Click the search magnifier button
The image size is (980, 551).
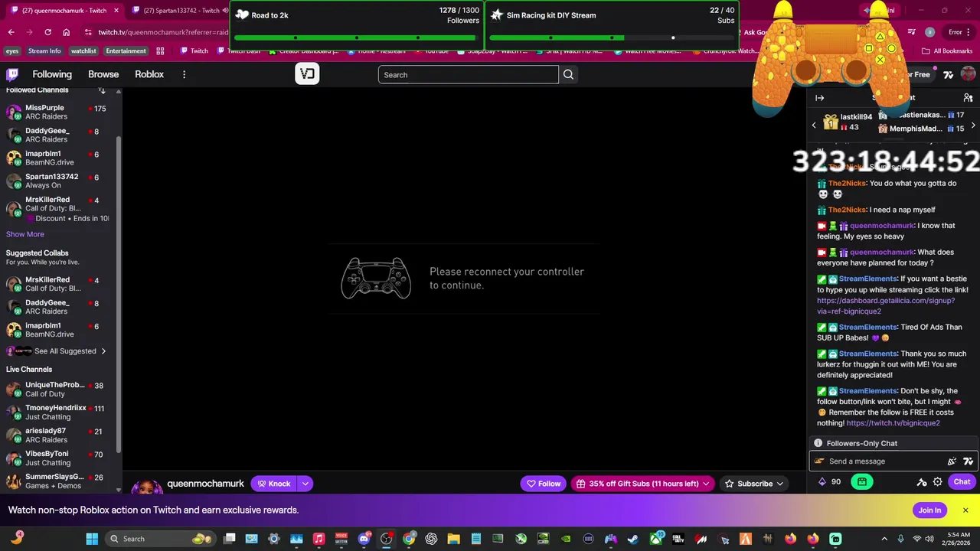[x=568, y=74]
